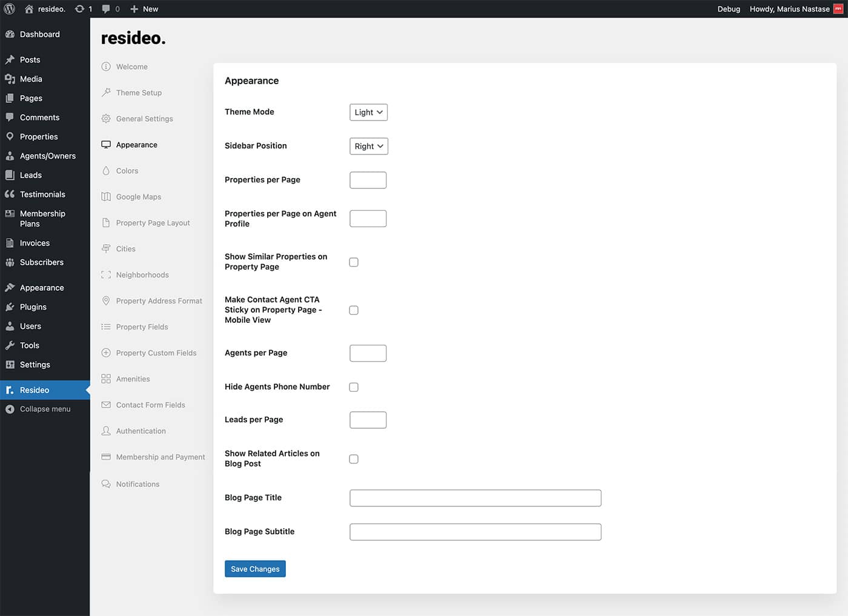Click the comments bubble icon in admin bar

coord(107,9)
